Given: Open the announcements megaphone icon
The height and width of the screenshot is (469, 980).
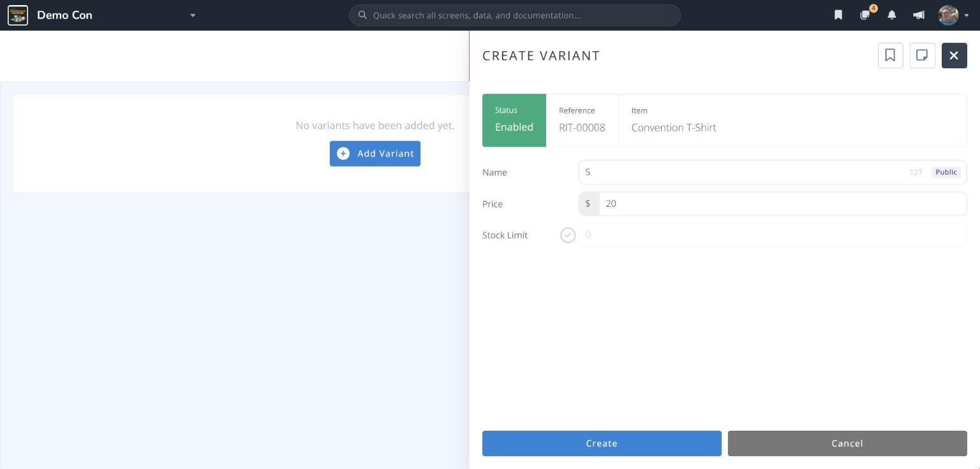Looking at the screenshot, I should [x=919, y=15].
